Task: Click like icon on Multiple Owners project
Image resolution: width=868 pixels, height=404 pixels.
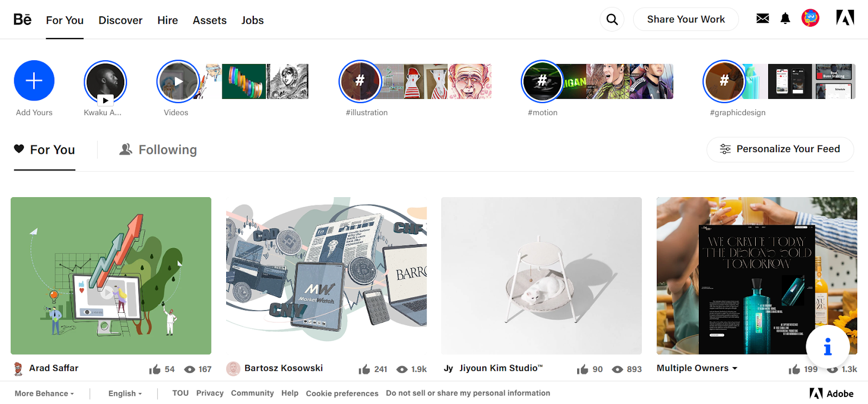Action: (x=794, y=369)
